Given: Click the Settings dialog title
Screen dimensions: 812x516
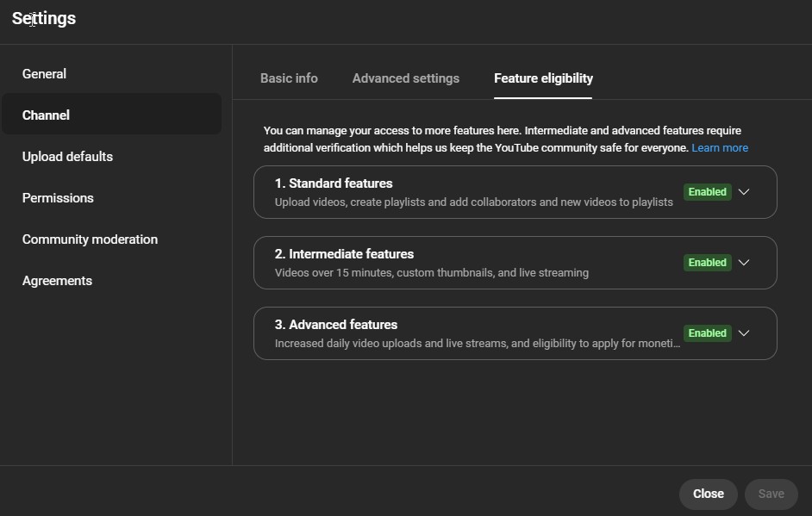Looking at the screenshot, I should 44,18.
